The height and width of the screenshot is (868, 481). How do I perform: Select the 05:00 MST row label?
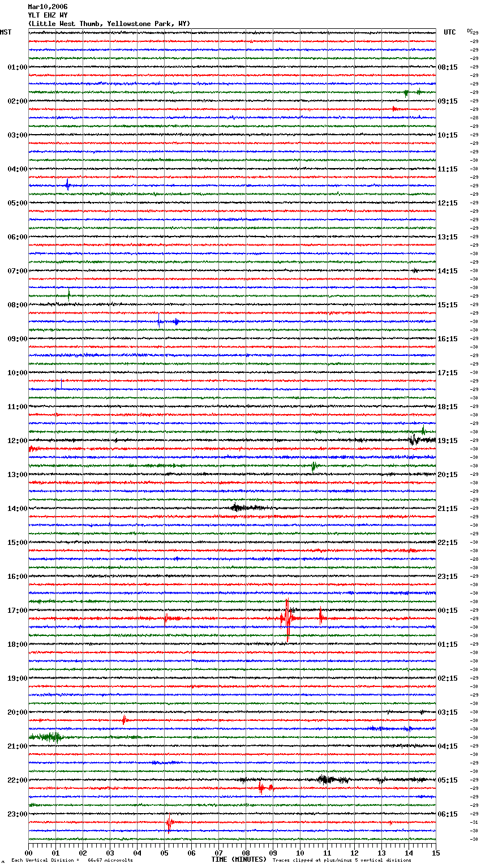pyautogui.click(x=18, y=203)
